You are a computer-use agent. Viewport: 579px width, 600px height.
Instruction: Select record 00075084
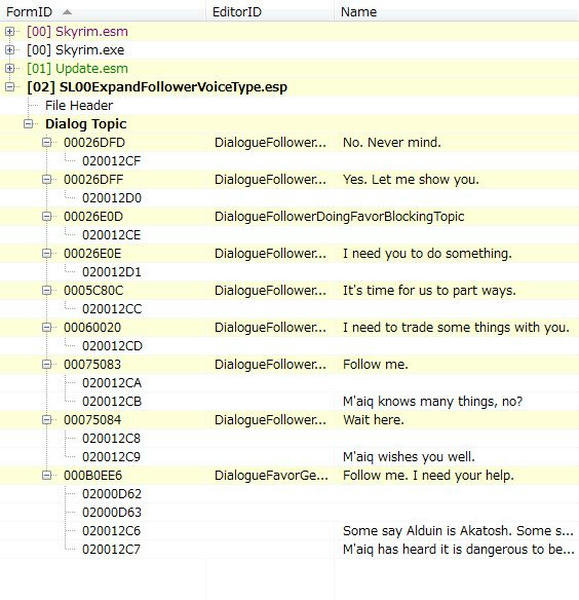click(x=92, y=420)
